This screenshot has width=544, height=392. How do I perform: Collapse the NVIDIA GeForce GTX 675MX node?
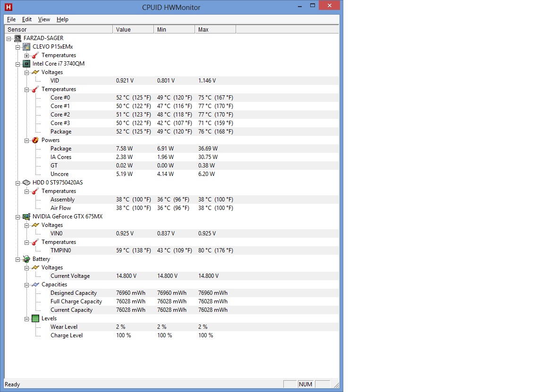pos(17,217)
